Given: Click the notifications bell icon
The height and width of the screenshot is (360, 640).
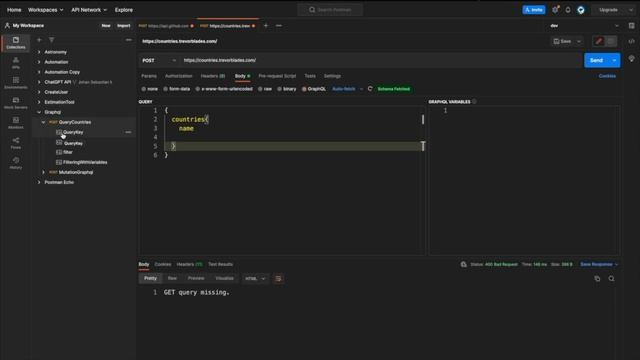Looking at the screenshot, I should point(568,10).
